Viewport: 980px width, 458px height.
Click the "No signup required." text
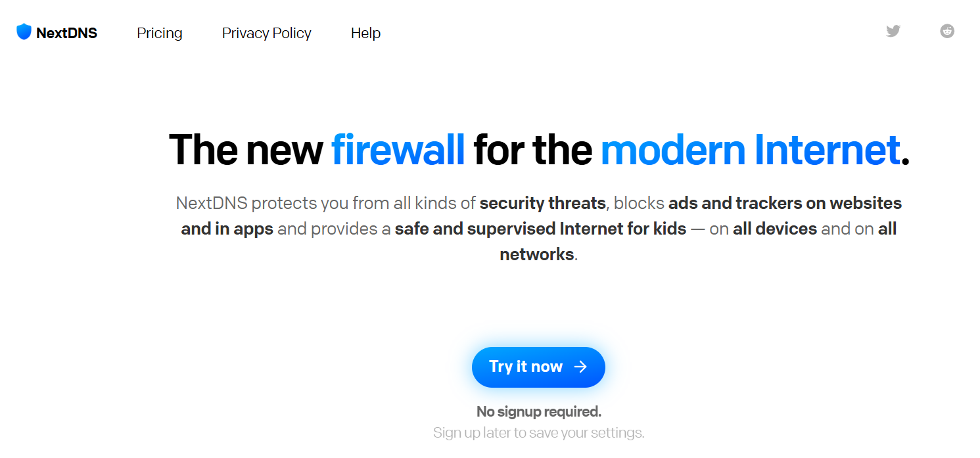click(x=538, y=412)
